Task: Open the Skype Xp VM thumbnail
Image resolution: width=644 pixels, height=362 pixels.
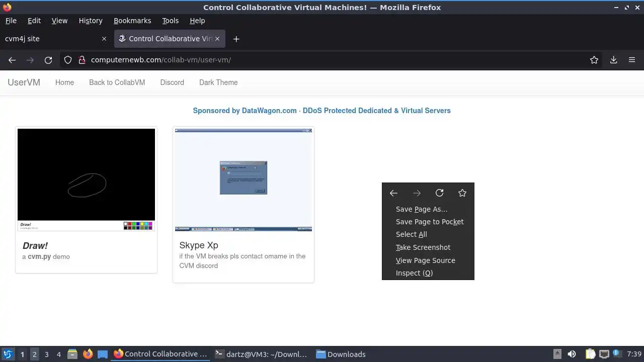Action: [244, 179]
